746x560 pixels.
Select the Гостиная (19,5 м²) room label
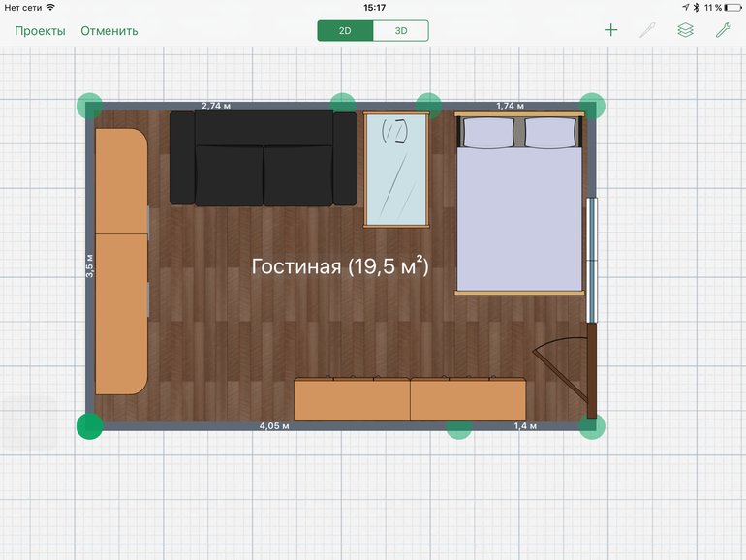tap(339, 266)
